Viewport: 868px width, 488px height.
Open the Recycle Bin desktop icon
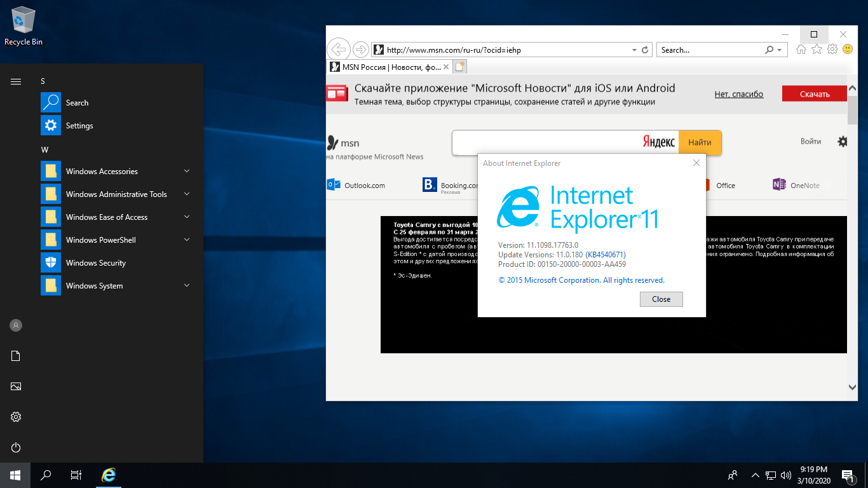24,26
